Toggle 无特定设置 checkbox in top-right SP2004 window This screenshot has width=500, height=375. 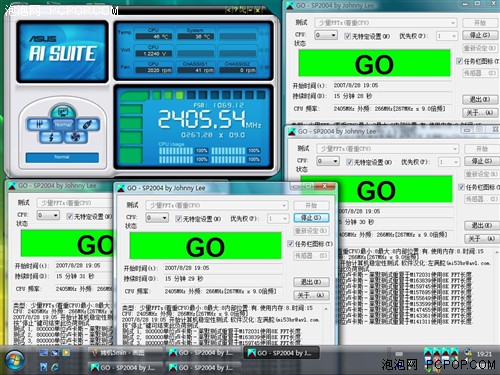[348, 36]
